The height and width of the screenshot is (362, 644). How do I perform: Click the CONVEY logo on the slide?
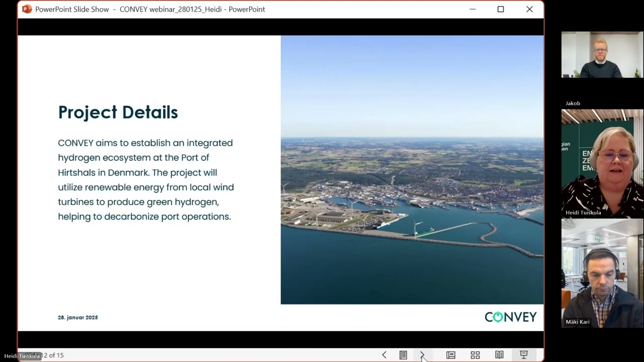[511, 317]
